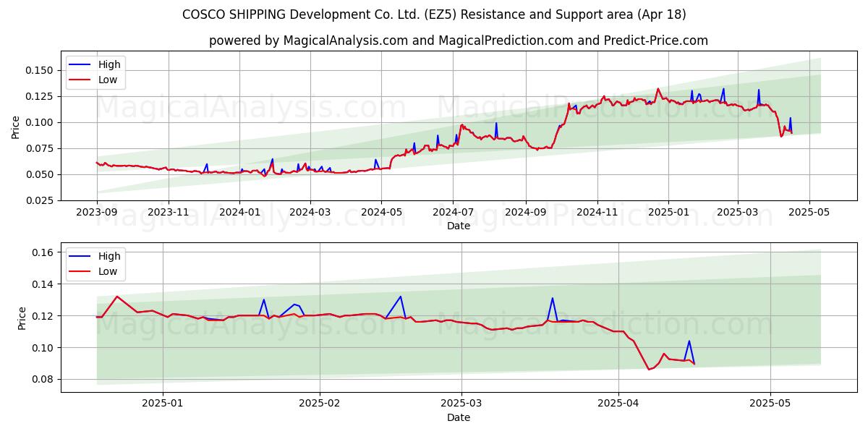This screenshot has height=434, width=868.
Task: Click the 0.050 price tick on upper chart
Action: pyautogui.click(x=41, y=174)
